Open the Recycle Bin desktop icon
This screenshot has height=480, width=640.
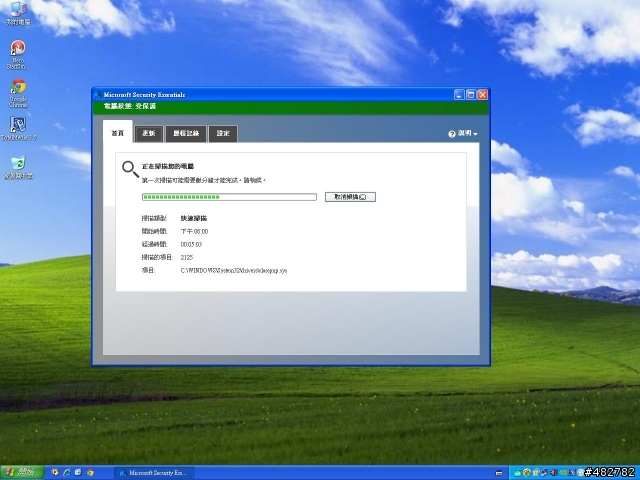click(x=18, y=167)
